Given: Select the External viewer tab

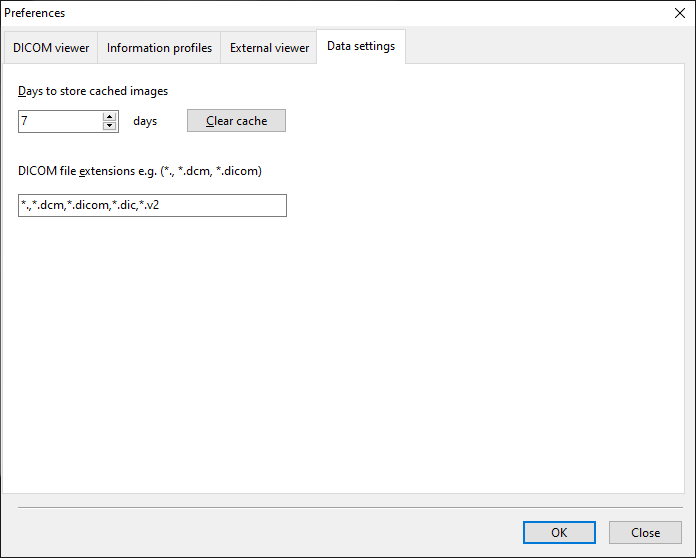Looking at the screenshot, I should [269, 48].
